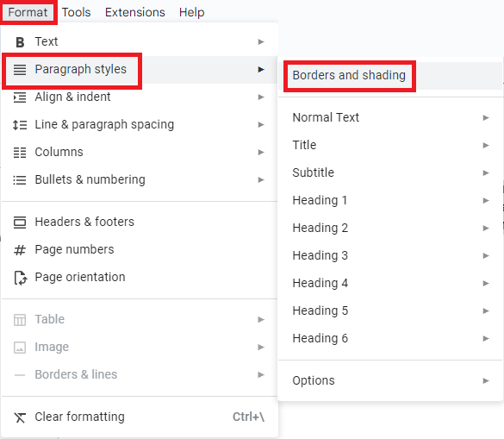Expand the Options submenu arrow
Screen dimensions: 504x439
(486, 380)
